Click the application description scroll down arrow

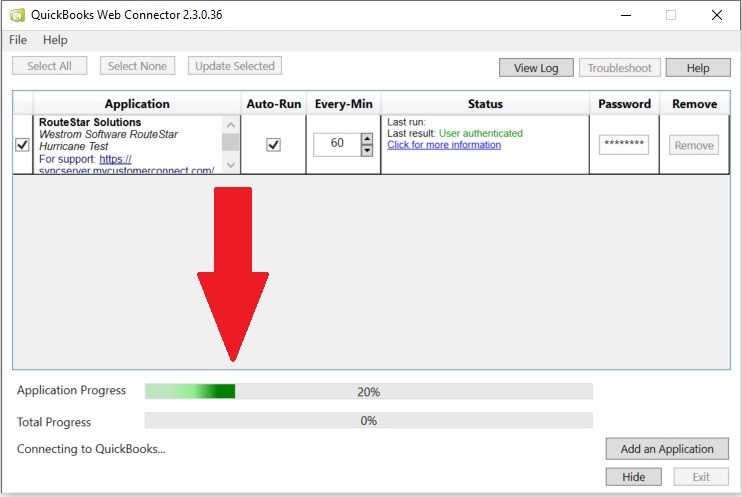230,165
